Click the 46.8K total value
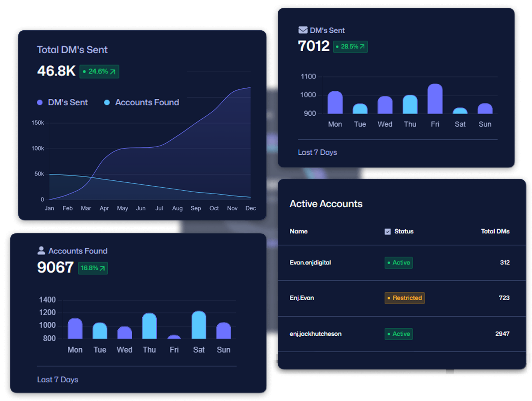Screen dimensions: 532x401 click(x=56, y=71)
